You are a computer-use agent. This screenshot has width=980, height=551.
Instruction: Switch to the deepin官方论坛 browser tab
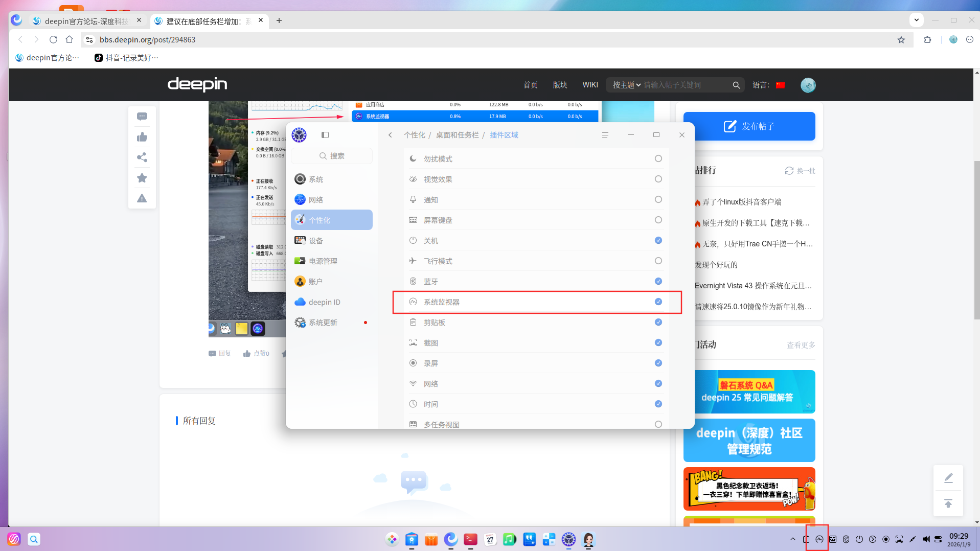click(x=86, y=21)
